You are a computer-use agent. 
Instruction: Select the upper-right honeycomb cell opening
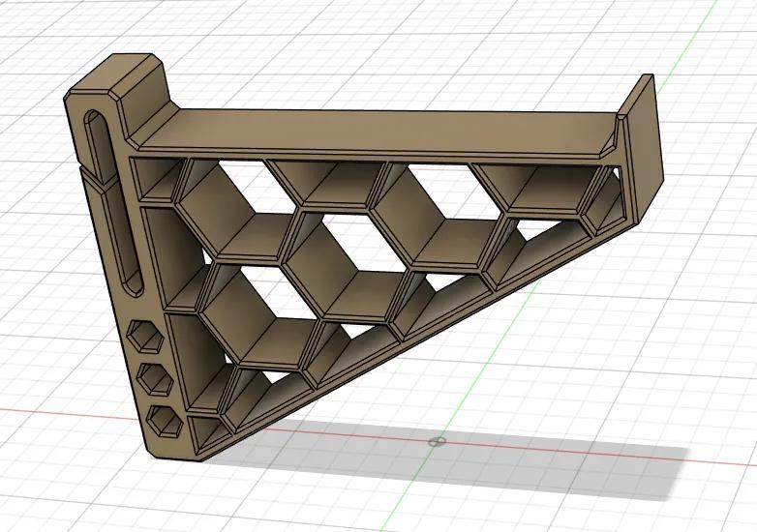435,213
